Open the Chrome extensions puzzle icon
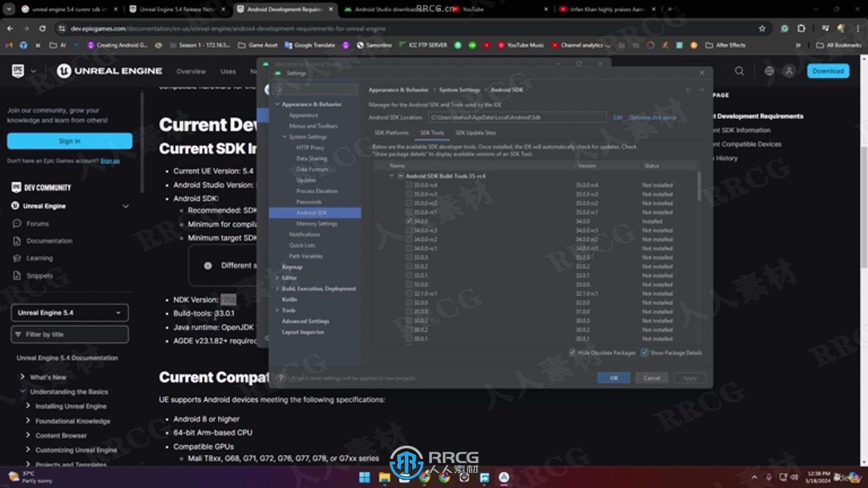868x488 pixels. (x=801, y=28)
